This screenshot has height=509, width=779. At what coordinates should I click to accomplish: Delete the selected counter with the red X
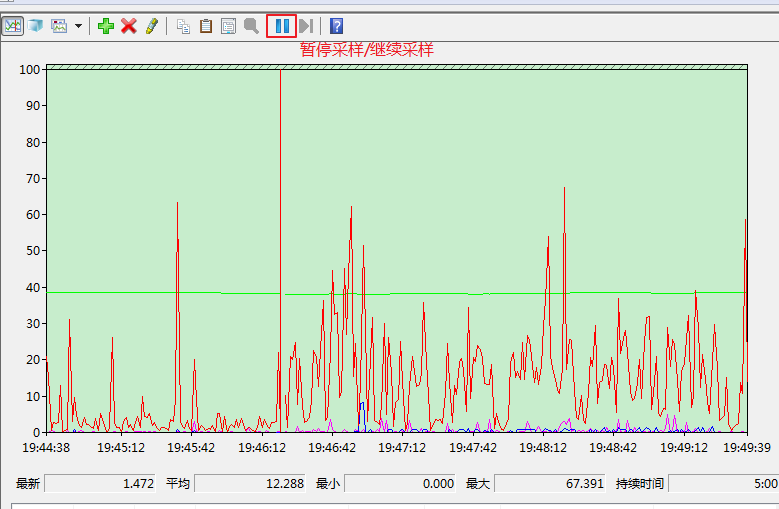[x=129, y=26]
